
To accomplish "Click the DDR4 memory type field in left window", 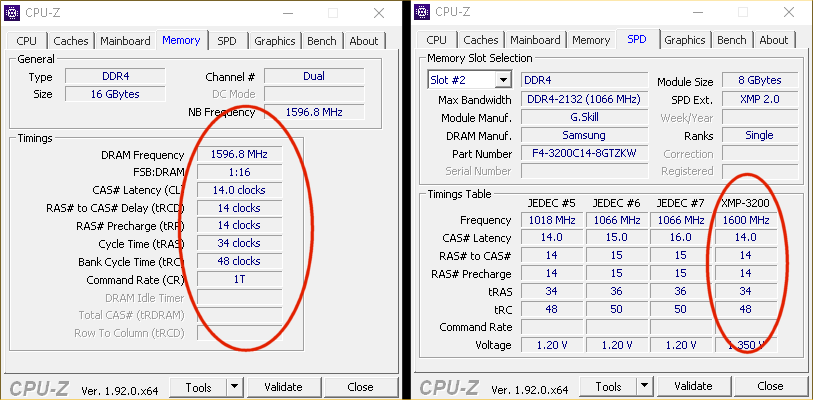I will (115, 76).
